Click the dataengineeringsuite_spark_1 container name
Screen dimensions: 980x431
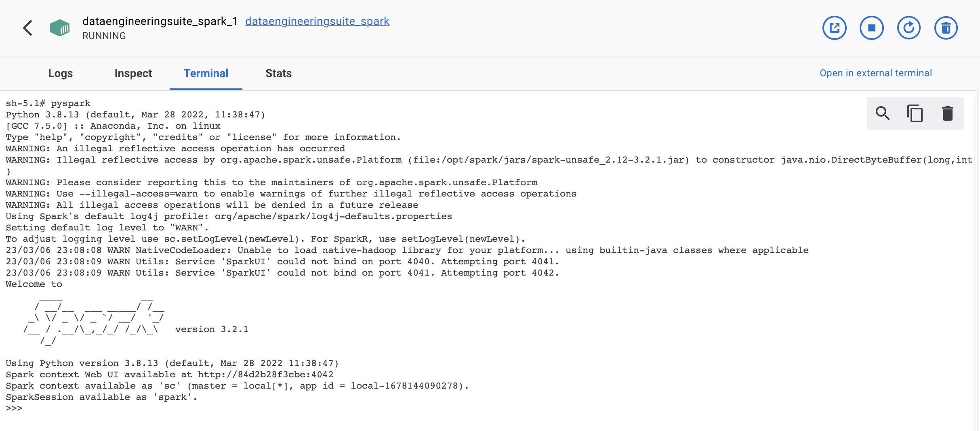[x=160, y=21]
